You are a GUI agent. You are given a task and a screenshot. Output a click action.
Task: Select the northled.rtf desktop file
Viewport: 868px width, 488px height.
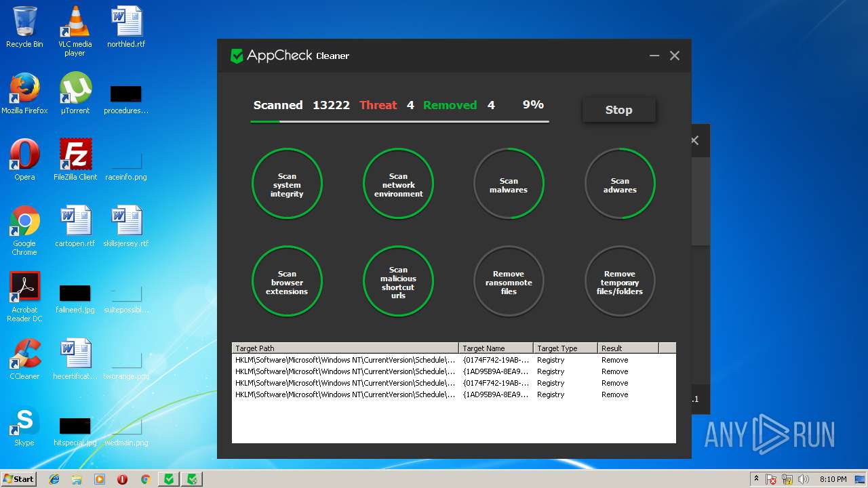click(126, 27)
